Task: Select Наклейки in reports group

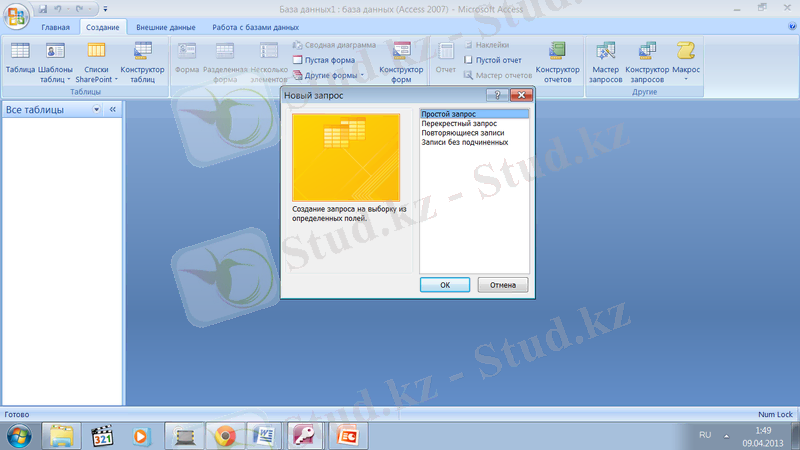Action: click(x=487, y=45)
